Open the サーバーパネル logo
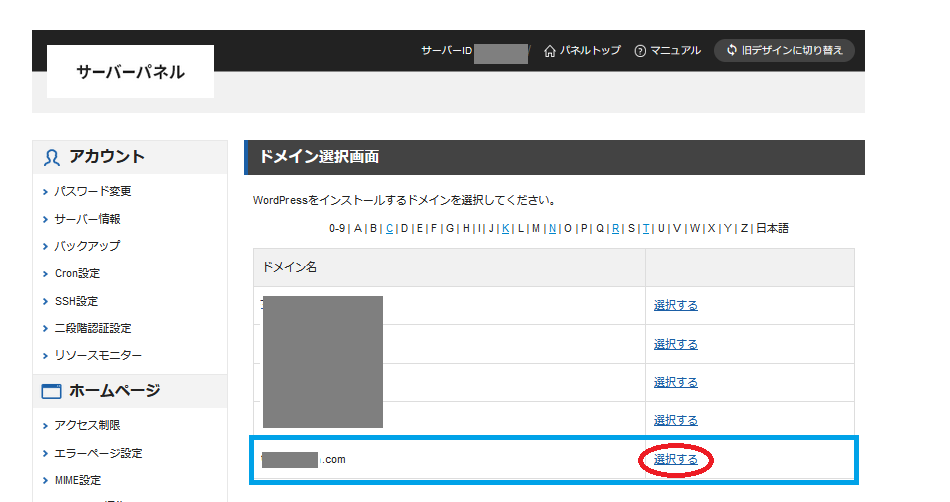 [130, 72]
